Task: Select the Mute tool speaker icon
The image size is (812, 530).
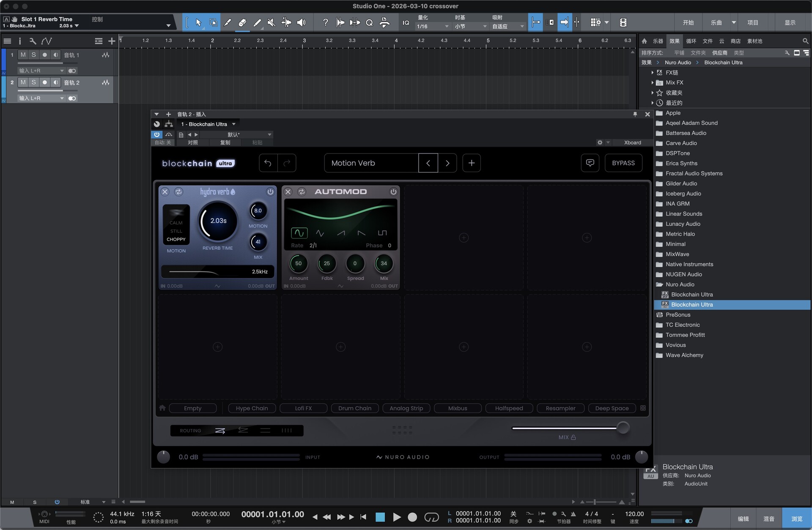Action: 272,22
